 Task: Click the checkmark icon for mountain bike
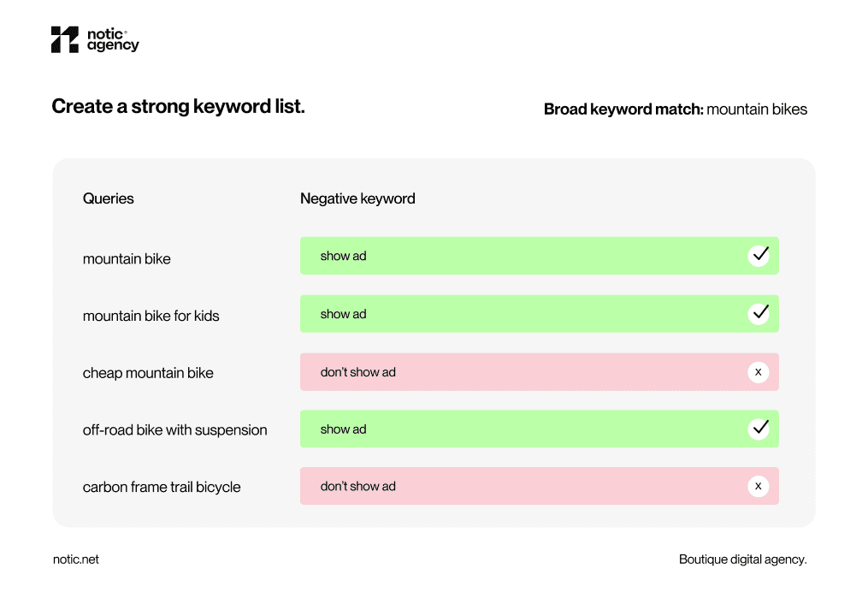point(759,256)
